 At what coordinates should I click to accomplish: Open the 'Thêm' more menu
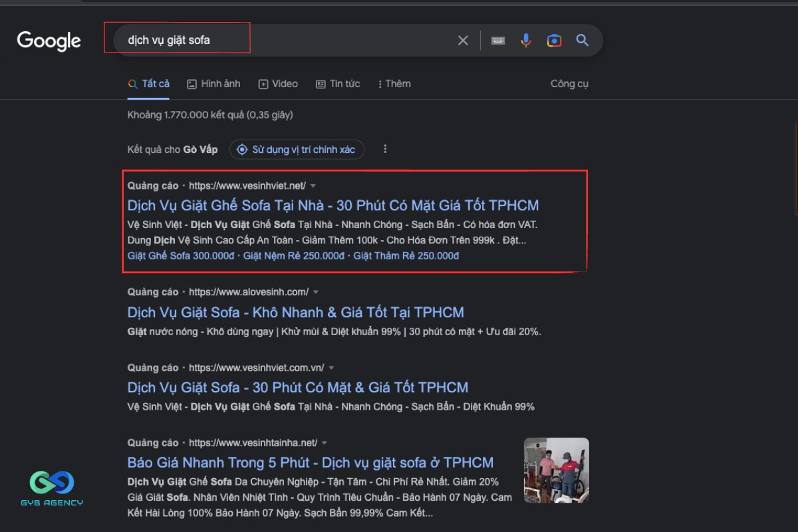(x=394, y=84)
